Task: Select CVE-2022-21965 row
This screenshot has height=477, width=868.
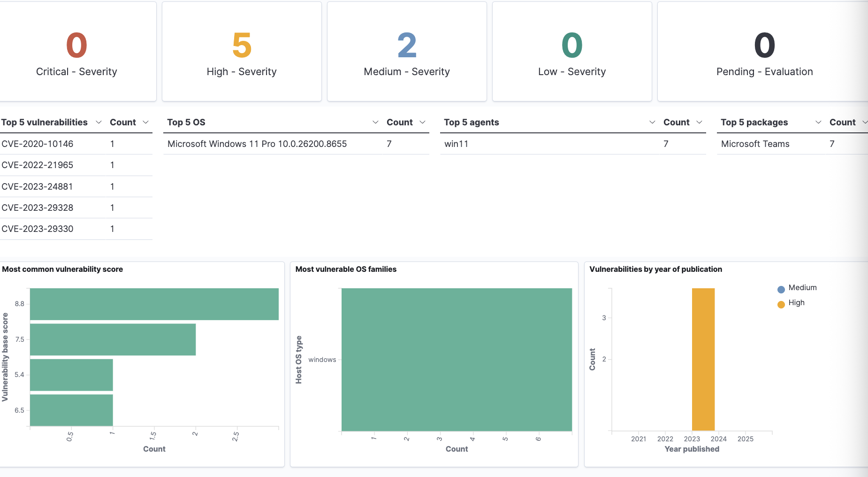Action: [x=76, y=165]
